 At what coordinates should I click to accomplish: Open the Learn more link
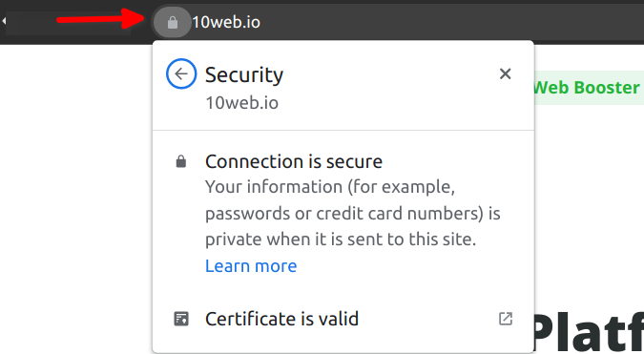point(251,266)
